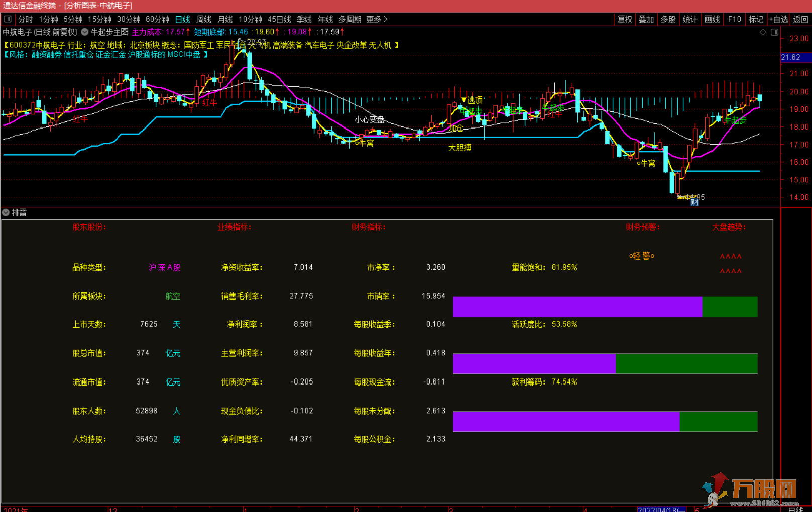Click the 股东股份 section header

[89, 227]
